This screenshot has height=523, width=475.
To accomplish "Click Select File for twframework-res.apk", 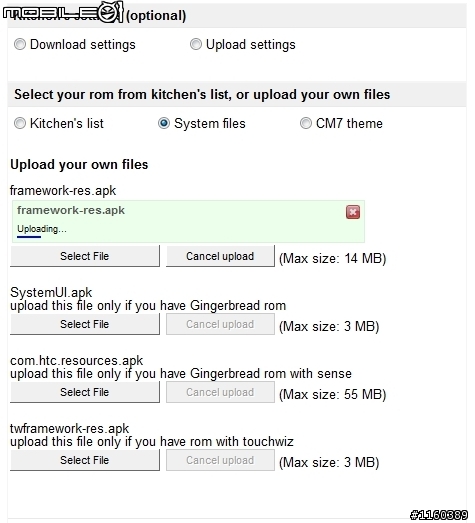I will coord(85,460).
